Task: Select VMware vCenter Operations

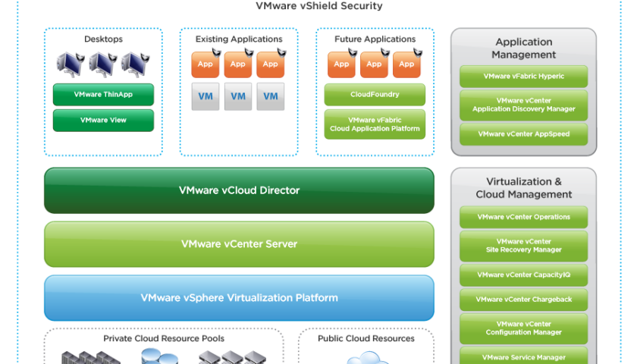Action: (524, 218)
